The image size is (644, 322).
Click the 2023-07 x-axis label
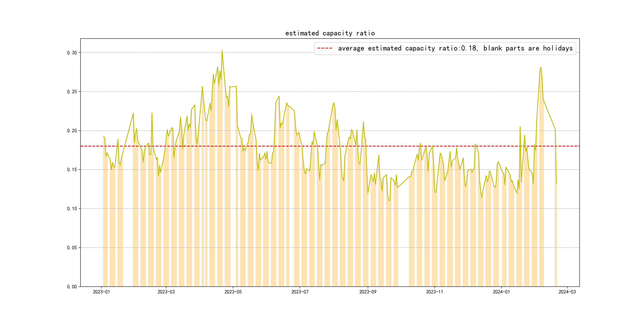[x=300, y=292]
